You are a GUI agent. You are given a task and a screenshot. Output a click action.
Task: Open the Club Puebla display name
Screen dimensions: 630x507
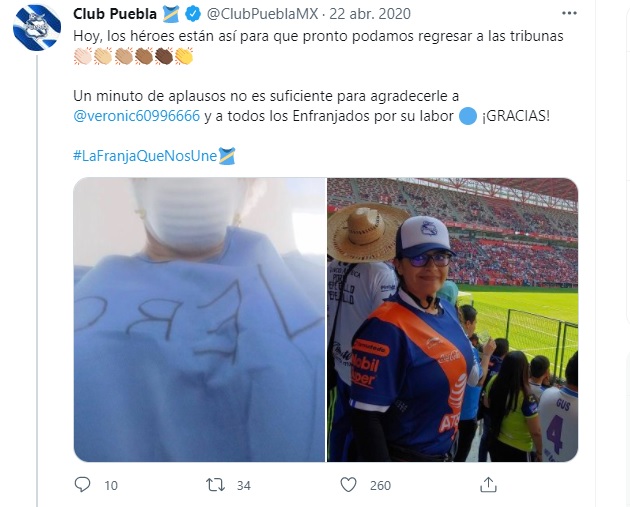point(115,14)
